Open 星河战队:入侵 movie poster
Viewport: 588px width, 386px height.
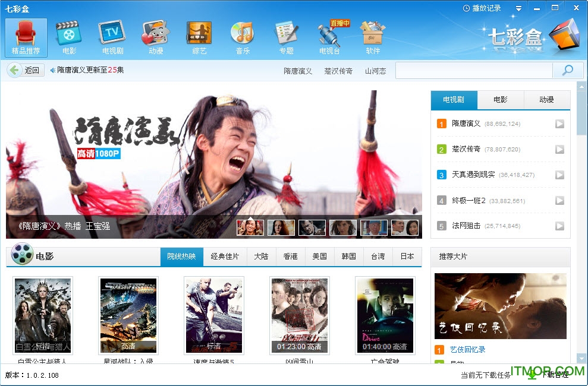128,315
